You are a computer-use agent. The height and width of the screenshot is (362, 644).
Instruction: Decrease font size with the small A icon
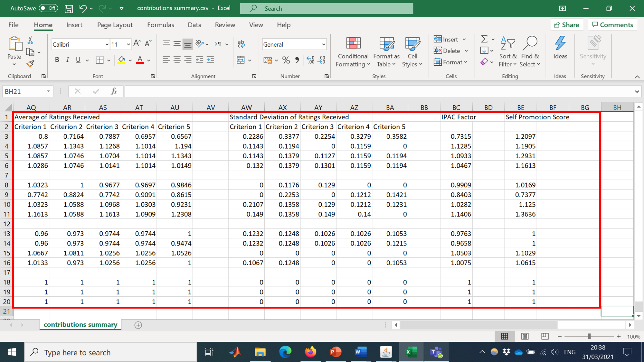[148, 44]
